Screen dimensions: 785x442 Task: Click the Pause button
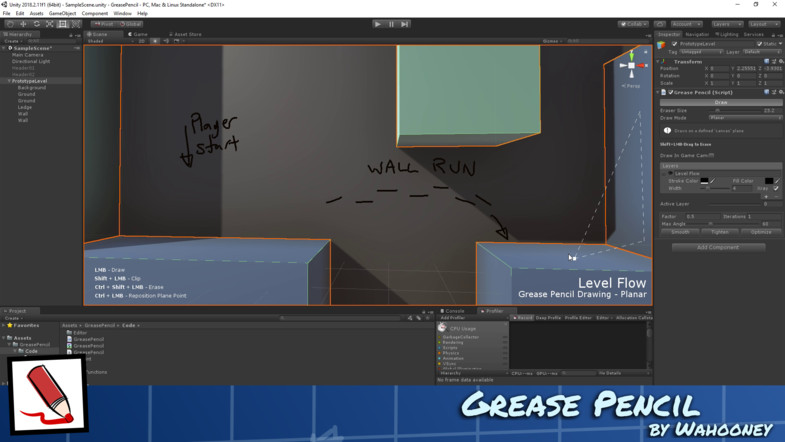(391, 24)
